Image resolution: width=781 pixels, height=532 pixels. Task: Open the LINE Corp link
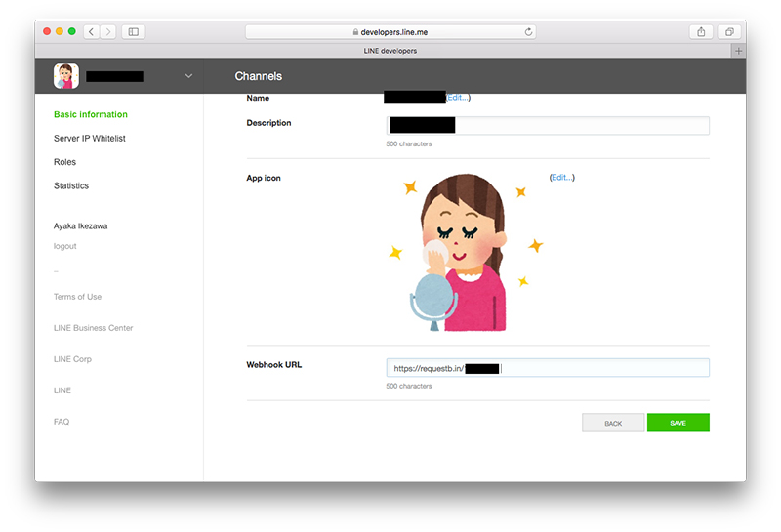(x=72, y=359)
